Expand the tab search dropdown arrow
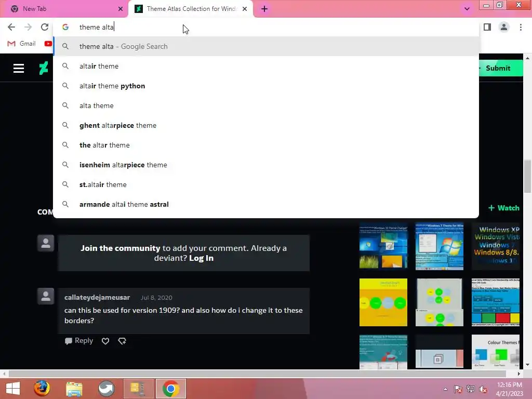 467,9
